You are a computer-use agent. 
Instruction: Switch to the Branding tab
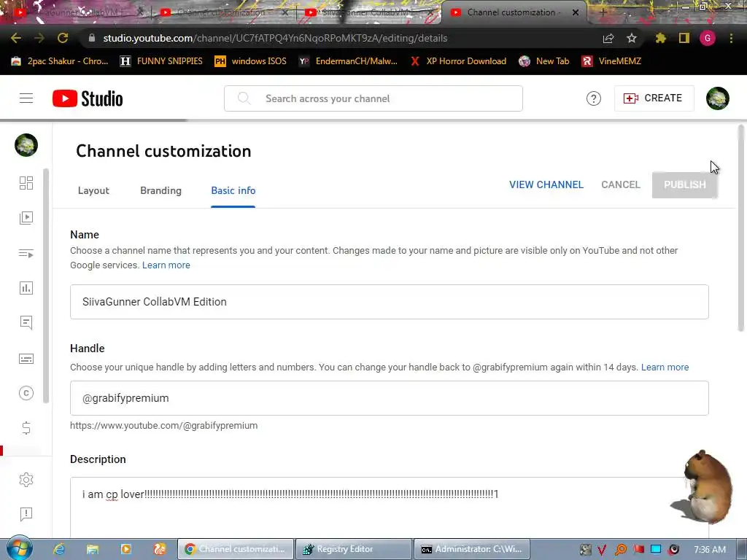point(160,190)
